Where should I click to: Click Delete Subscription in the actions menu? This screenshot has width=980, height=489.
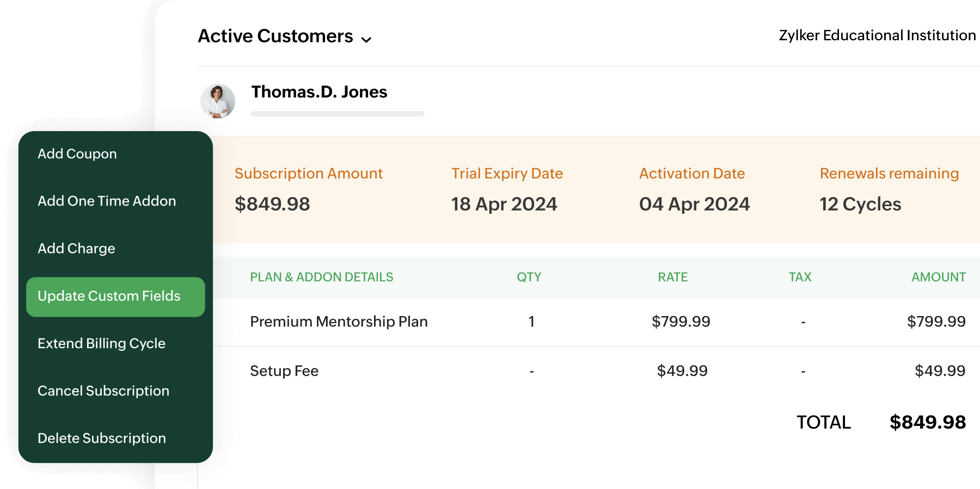[102, 438]
